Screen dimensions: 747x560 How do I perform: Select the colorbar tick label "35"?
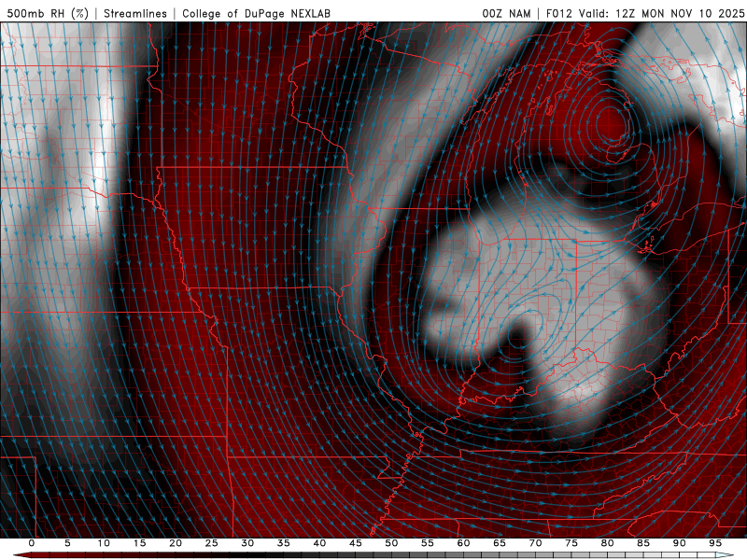click(x=284, y=543)
